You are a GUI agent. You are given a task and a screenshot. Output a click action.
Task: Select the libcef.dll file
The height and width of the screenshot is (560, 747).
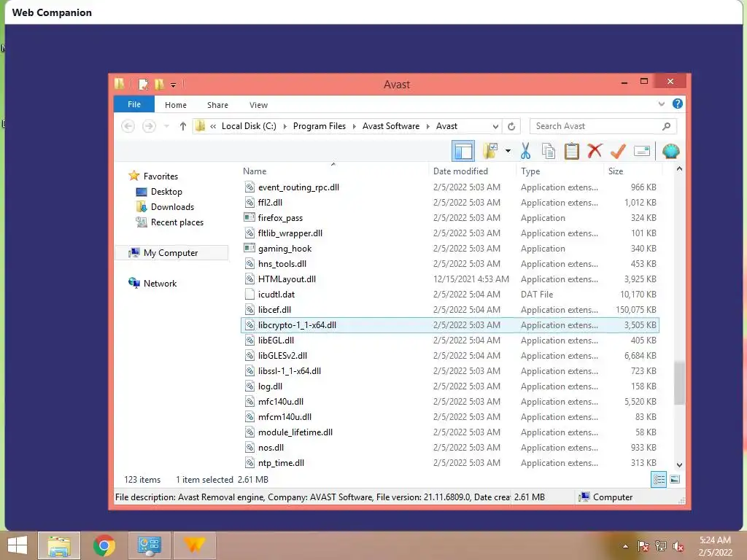click(x=449, y=309)
